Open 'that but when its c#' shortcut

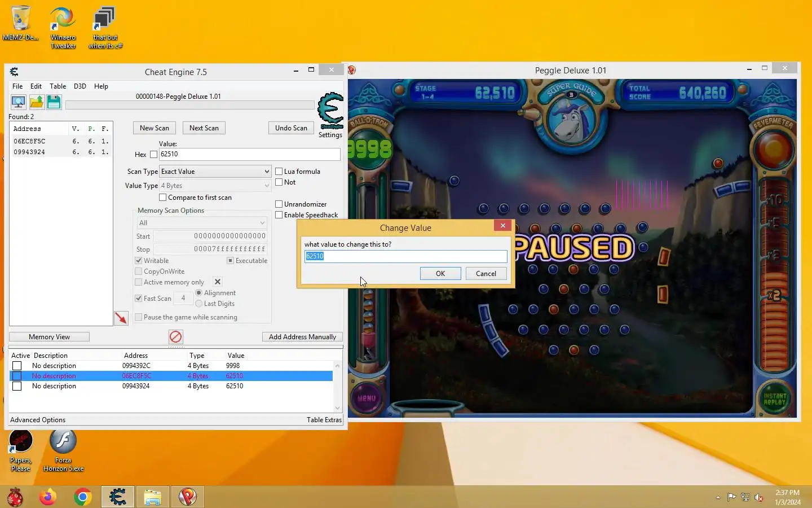105,28
